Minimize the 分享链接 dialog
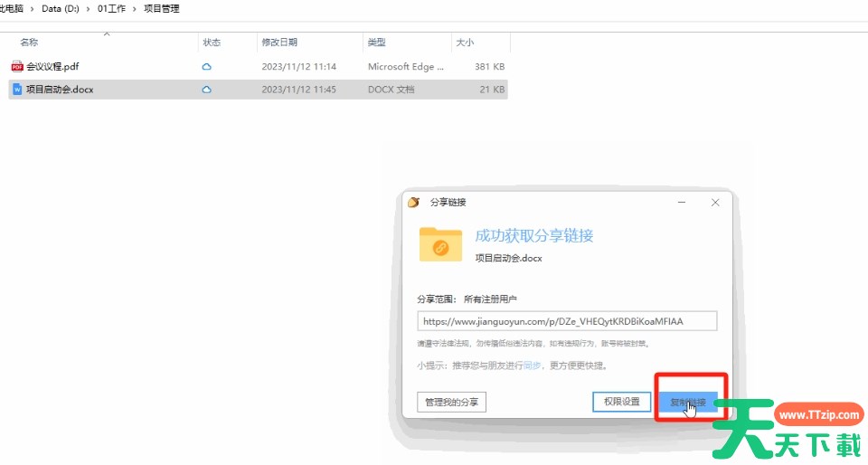The height and width of the screenshot is (465, 868). 682,202
